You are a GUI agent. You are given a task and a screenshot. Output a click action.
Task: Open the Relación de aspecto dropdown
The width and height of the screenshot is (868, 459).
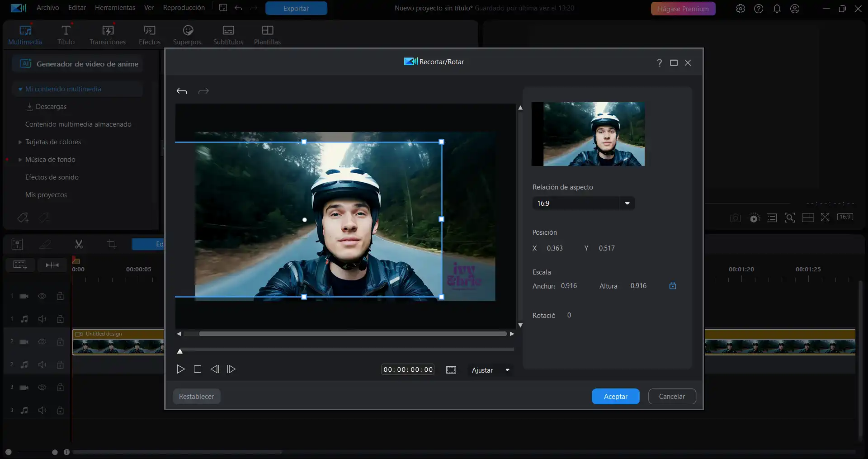click(x=627, y=203)
